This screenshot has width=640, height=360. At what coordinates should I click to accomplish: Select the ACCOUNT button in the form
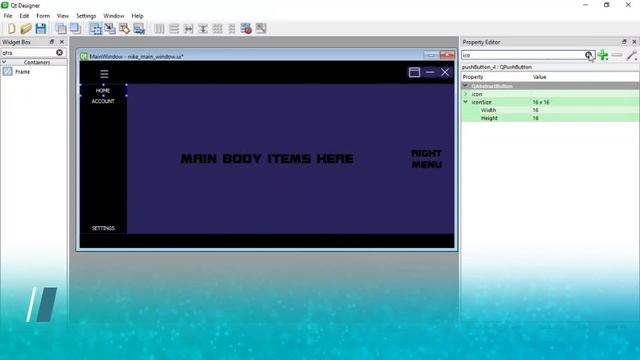coord(103,101)
